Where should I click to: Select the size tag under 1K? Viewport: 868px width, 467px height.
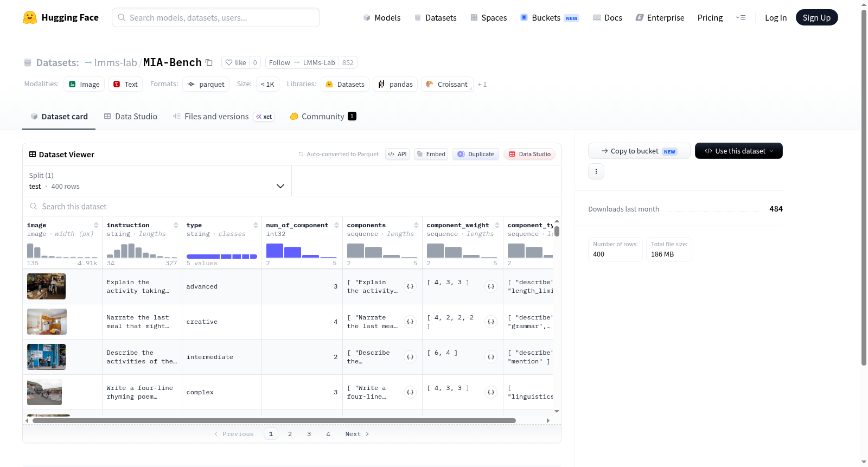pyautogui.click(x=267, y=84)
